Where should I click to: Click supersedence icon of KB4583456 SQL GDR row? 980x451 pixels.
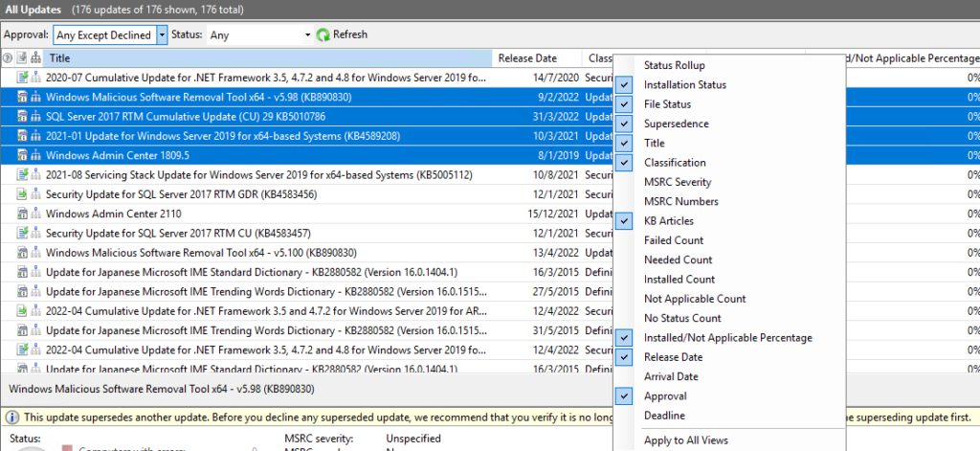35,194
